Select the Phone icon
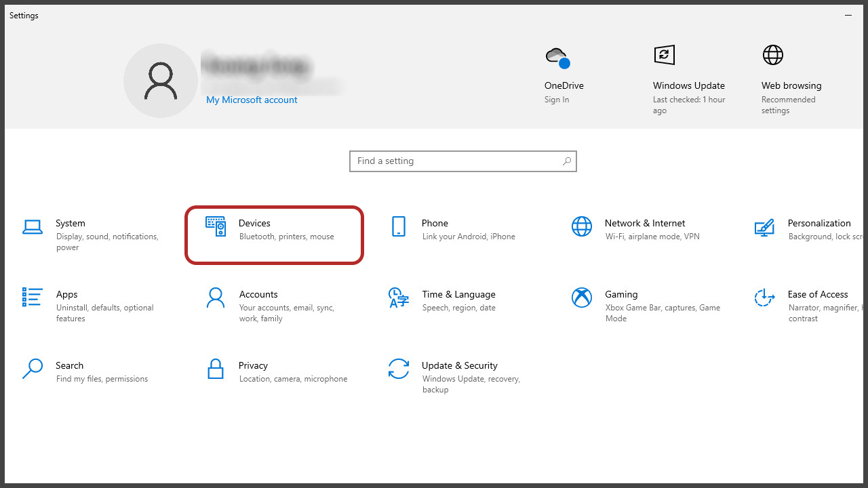 [x=399, y=226]
